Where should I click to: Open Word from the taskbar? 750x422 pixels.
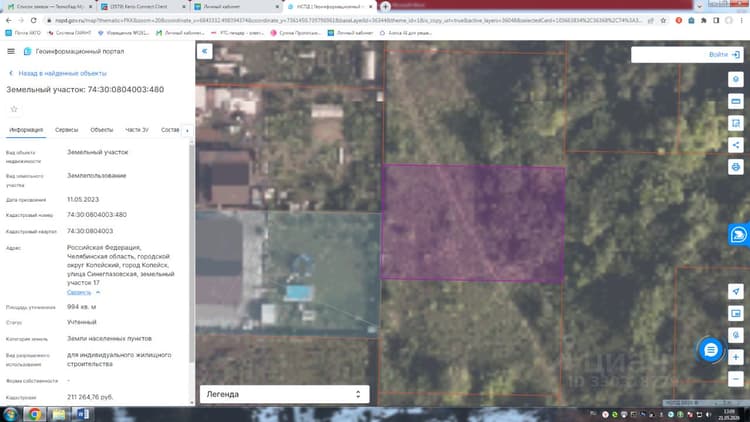coord(82,414)
